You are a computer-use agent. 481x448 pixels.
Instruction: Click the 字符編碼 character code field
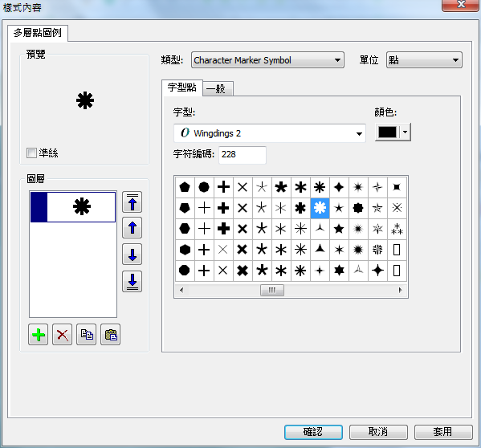coord(243,154)
